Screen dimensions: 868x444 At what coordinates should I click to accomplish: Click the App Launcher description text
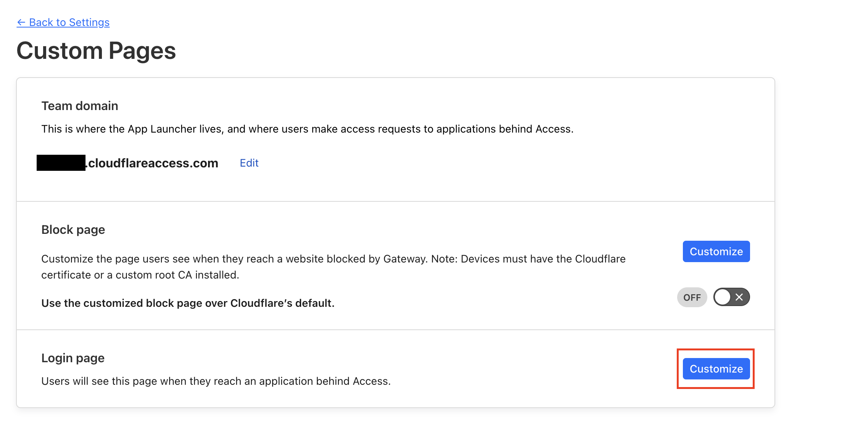(307, 129)
